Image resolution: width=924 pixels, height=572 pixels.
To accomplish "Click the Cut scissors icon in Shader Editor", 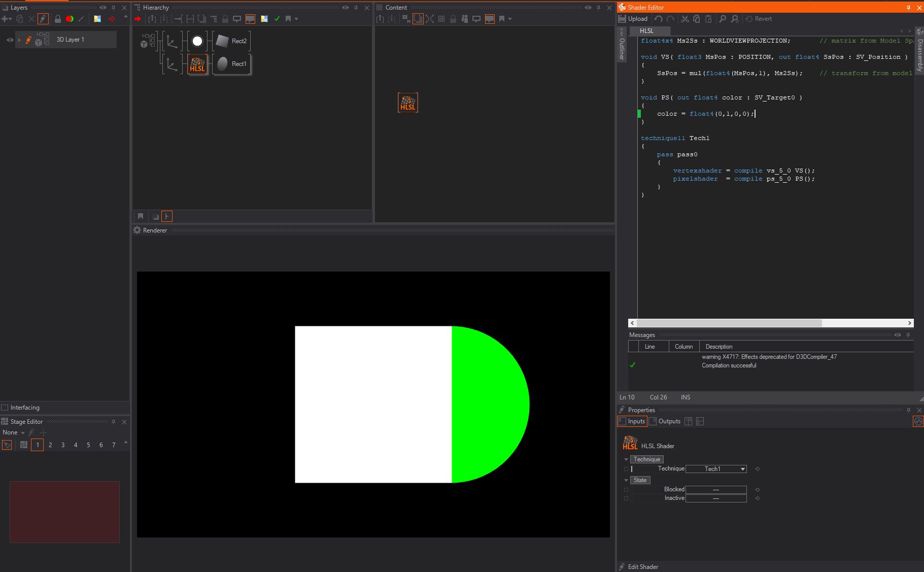I will coord(685,19).
